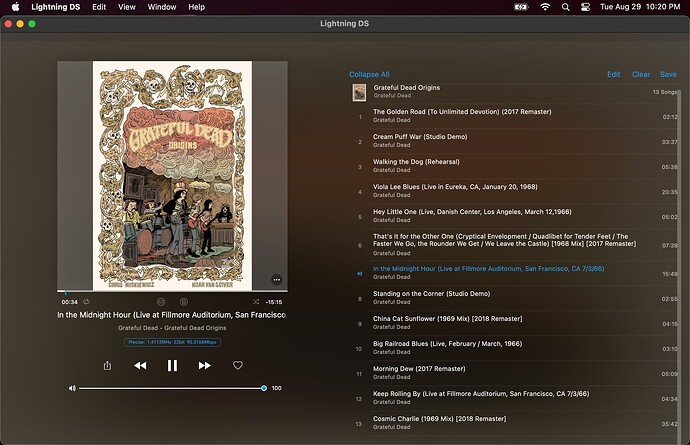Open the Help menu
The height and width of the screenshot is (445, 690).
pyautogui.click(x=196, y=7)
